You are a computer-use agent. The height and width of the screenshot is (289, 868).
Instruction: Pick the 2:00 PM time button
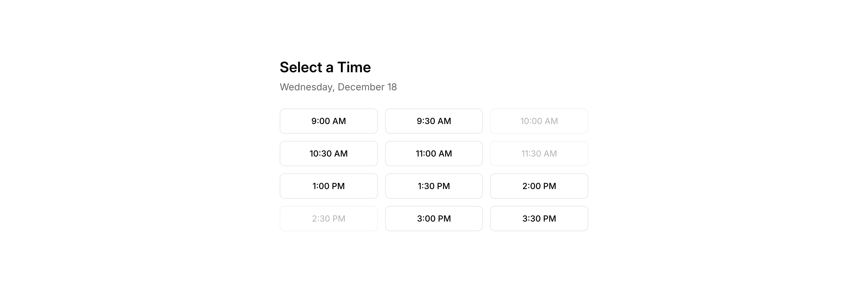(x=539, y=186)
